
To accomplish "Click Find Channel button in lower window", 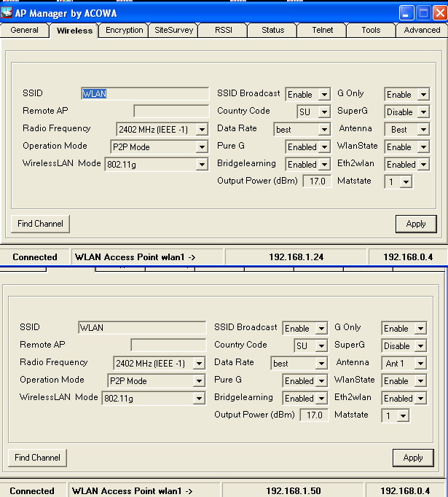I will pyautogui.click(x=37, y=458).
